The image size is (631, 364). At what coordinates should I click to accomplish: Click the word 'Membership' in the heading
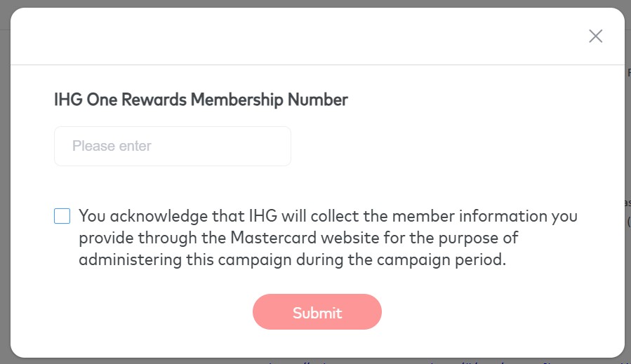pyautogui.click(x=237, y=100)
